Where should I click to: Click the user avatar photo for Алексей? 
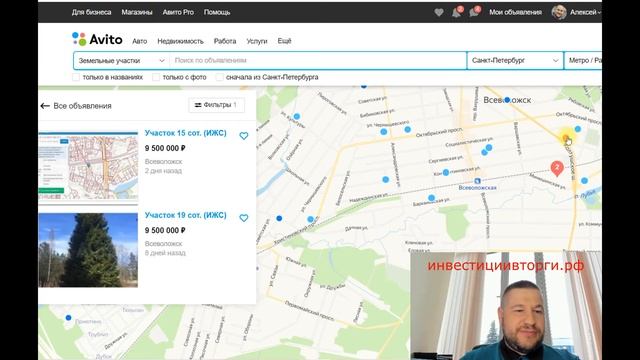[559, 12]
